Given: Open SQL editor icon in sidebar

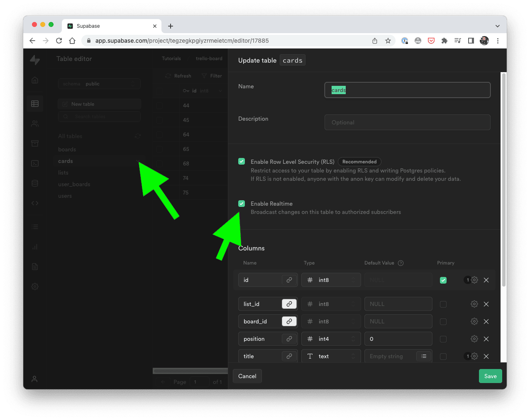Looking at the screenshot, I should coord(35,163).
